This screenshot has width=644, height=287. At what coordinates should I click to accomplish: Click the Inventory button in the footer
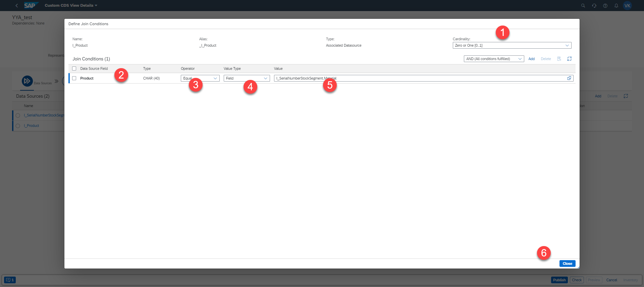(x=630, y=280)
